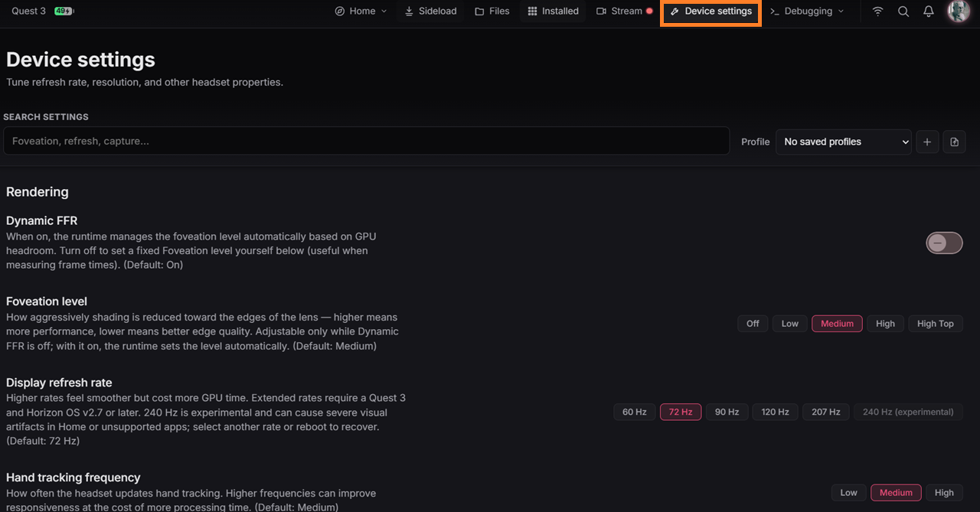Screen dimensions: 980x512
Task: Select the Device settings tab
Action: click(x=710, y=11)
